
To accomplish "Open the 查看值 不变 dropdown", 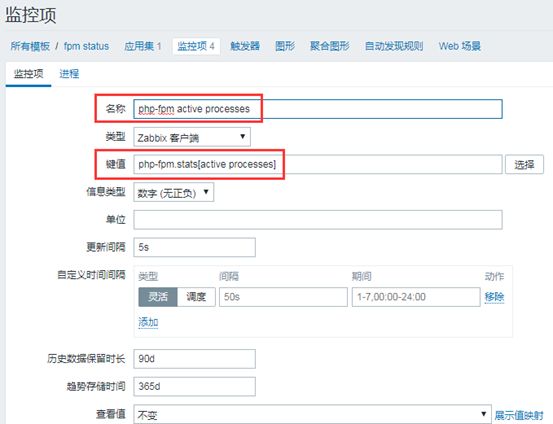I will click(312, 414).
